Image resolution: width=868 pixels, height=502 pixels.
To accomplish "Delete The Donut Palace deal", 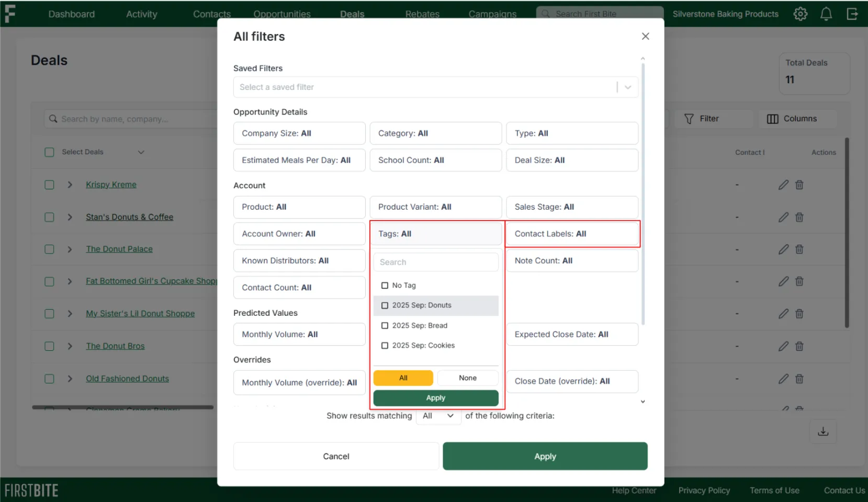I will click(x=799, y=249).
